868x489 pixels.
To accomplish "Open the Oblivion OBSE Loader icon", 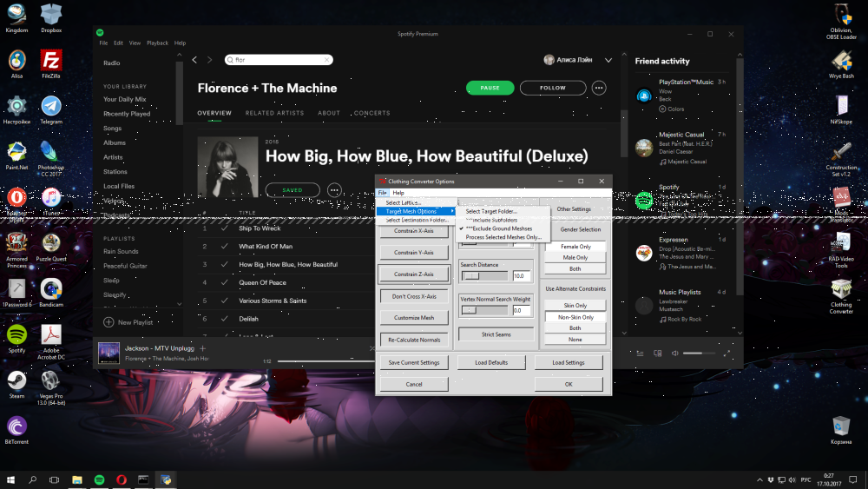I will click(841, 22).
